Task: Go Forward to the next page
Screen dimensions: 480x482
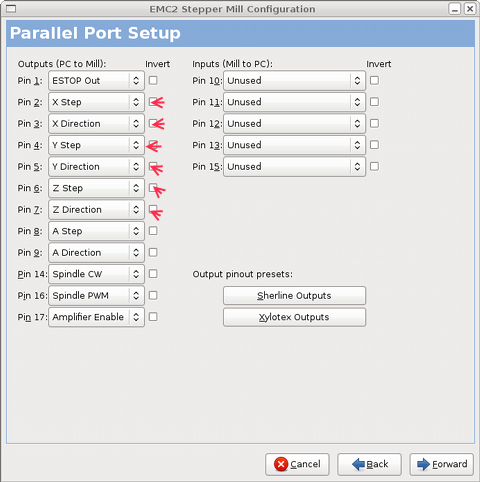Action: tap(442, 464)
